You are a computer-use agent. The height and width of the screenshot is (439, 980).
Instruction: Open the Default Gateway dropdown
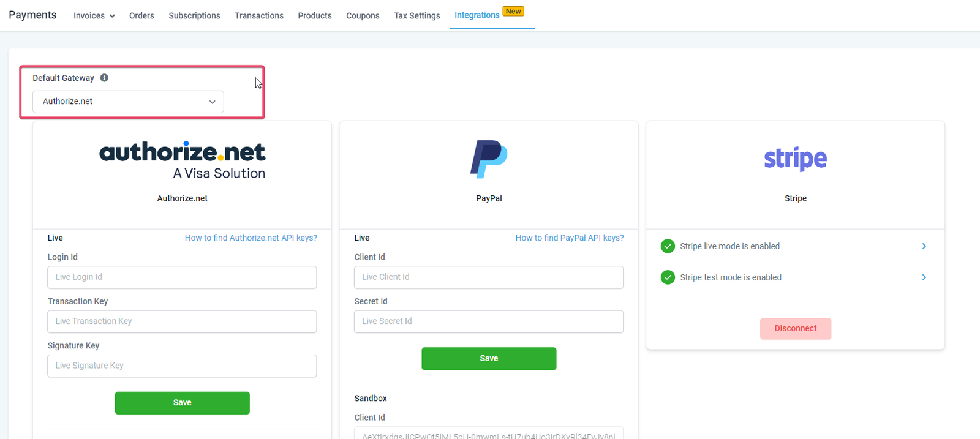point(128,102)
